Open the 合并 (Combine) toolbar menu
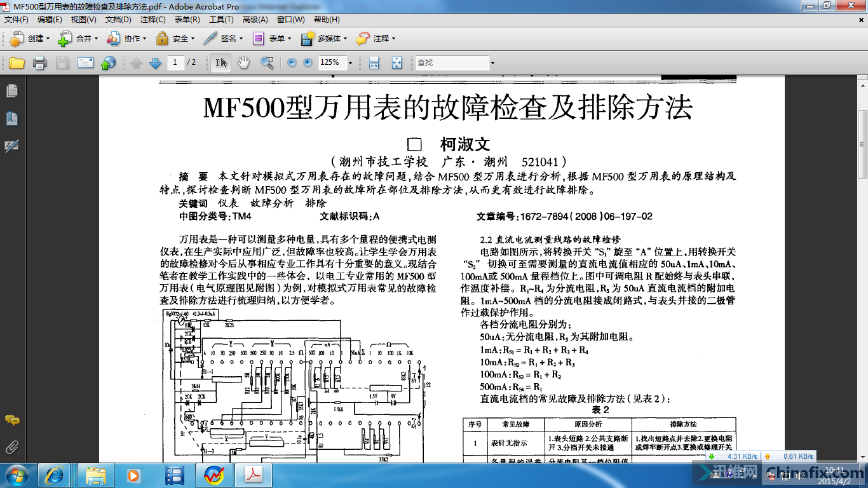 (78, 39)
